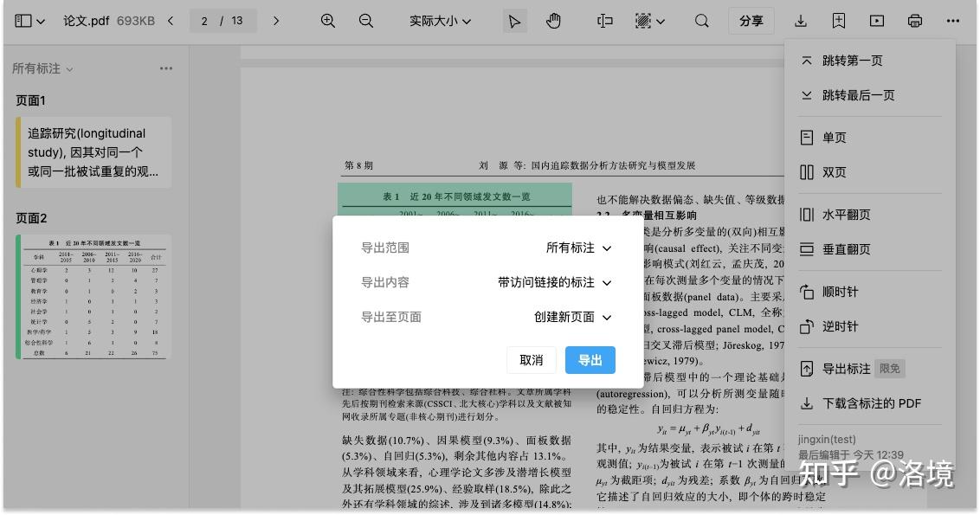
Task: Open the table annotation thumbnail on 页面2
Action: click(x=93, y=296)
